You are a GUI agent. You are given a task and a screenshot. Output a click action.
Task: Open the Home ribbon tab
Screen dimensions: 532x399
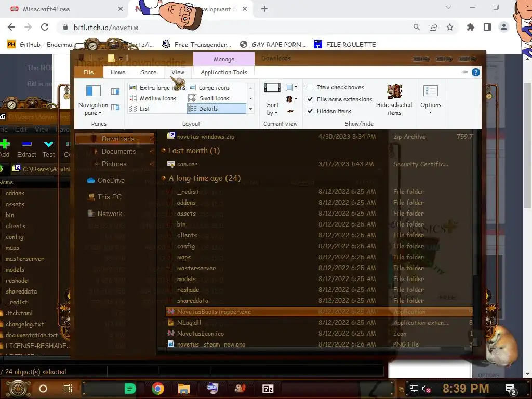[118, 72]
